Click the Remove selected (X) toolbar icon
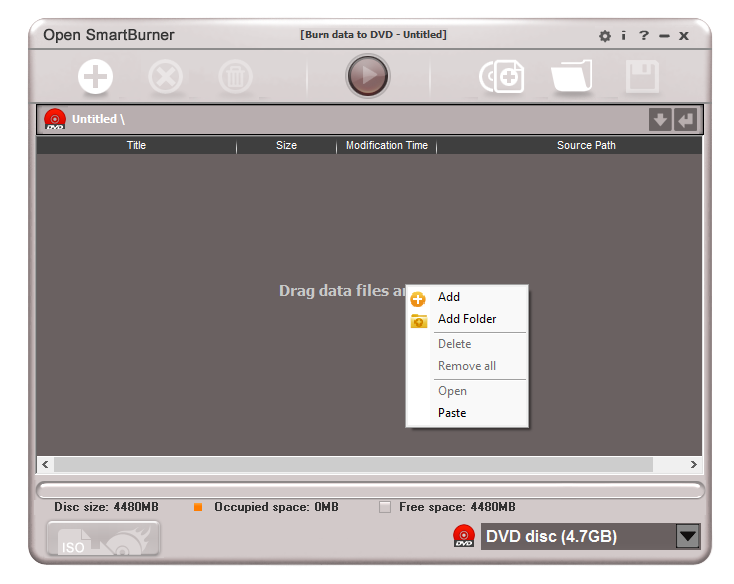Image resolution: width=734 pixels, height=584 pixels. [x=165, y=76]
